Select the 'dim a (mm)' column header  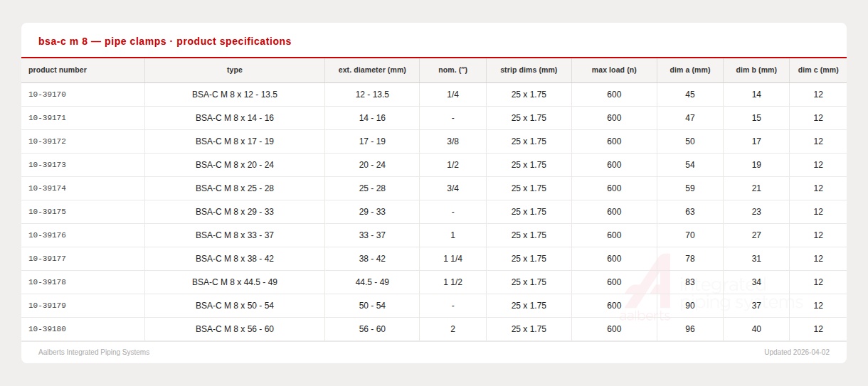(x=689, y=70)
